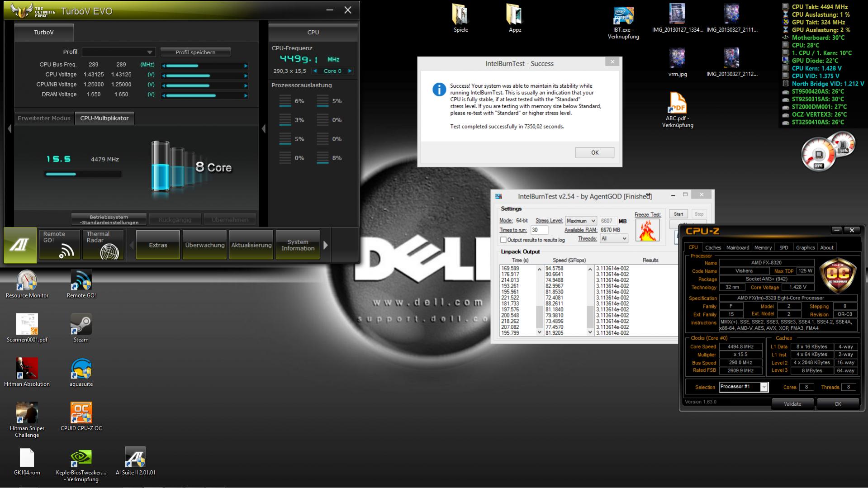Switch to the TurboV tab
Image resolution: width=868 pixels, height=488 pixels.
[44, 32]
